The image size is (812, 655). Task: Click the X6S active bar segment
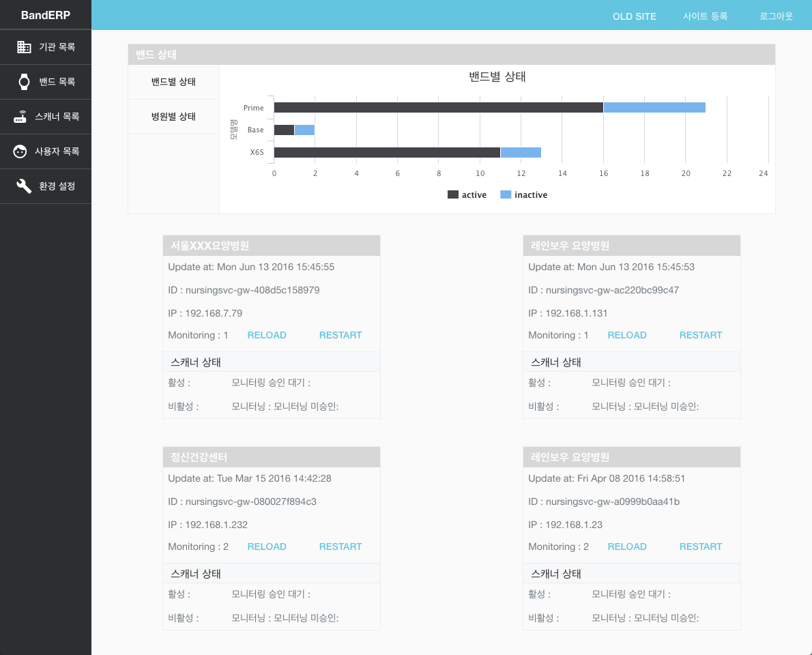click(x=387, y=152)
